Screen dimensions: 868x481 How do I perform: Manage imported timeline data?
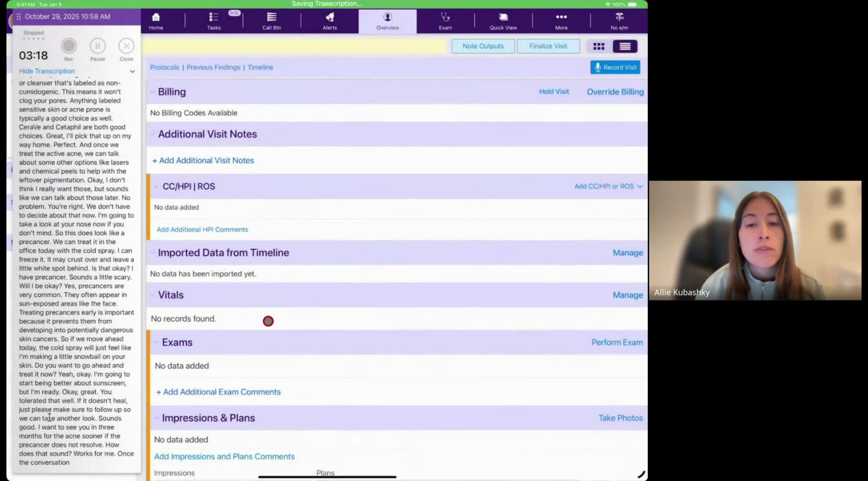point(627,253)
